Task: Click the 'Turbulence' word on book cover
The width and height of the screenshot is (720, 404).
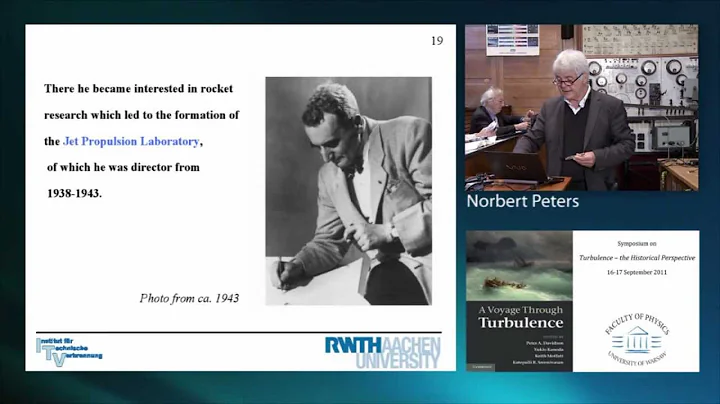Action: (521, 323)
